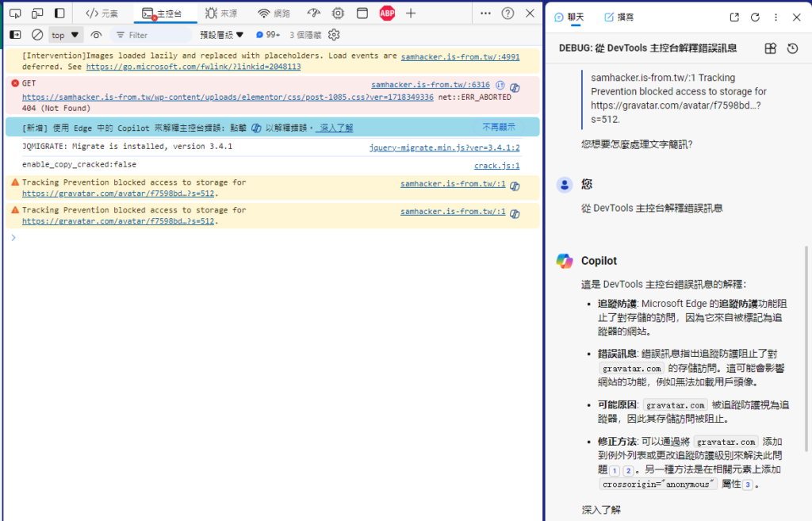Explain the GET 404 error with Copilot icon
The height and width of the screenshot is (521, 812).
click(515, 87)
